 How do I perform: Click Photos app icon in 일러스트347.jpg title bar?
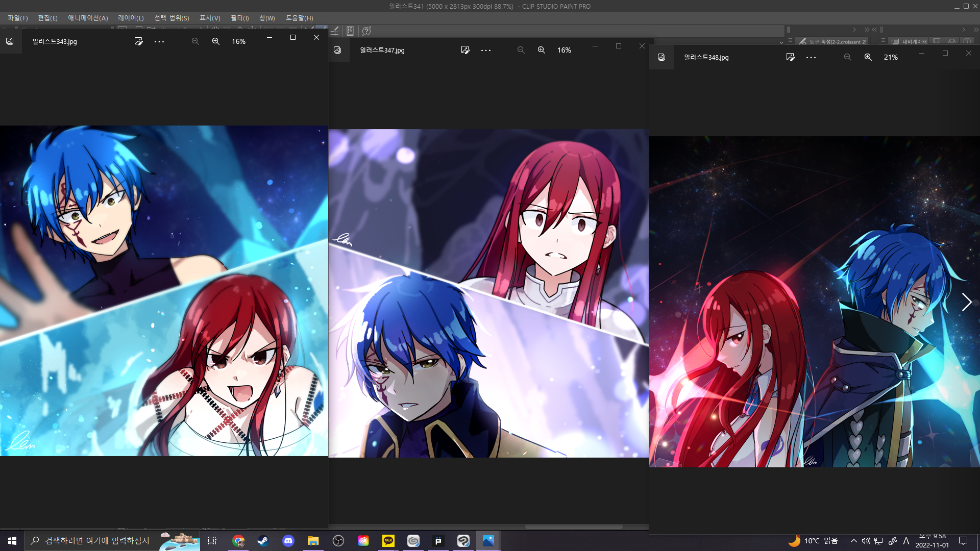pyautogui.click(x=337, y=50)
